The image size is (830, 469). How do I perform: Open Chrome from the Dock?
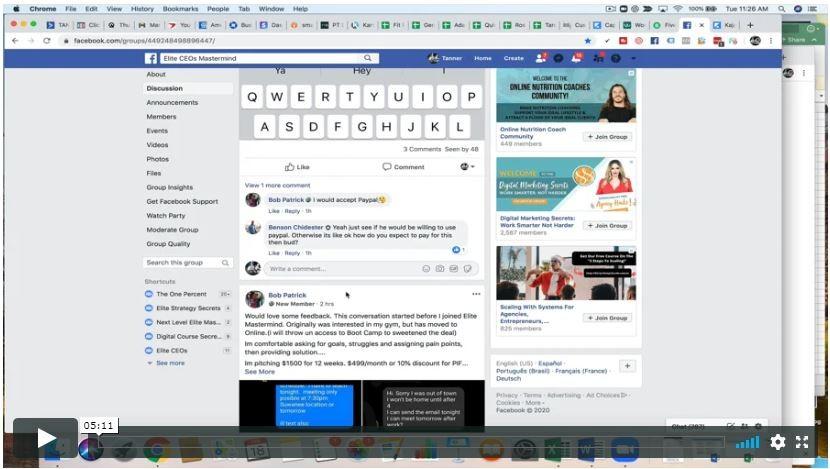156,450
